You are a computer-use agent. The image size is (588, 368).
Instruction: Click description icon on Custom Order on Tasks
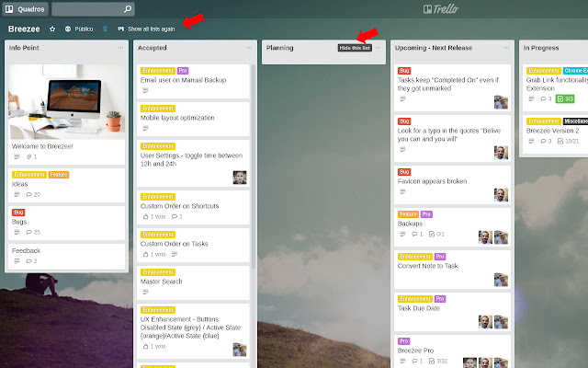point(175,254)
